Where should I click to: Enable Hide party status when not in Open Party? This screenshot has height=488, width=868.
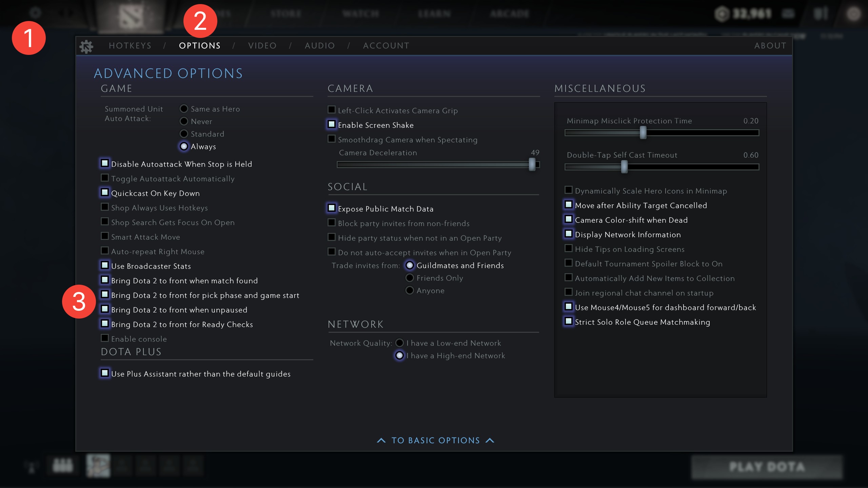click(x=332, y=237)
